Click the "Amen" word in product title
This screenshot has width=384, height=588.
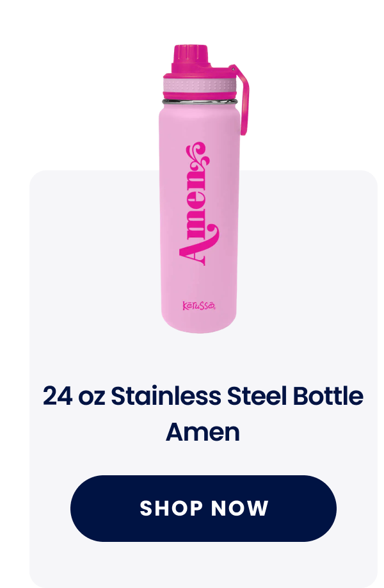click(x=203, y=432)
